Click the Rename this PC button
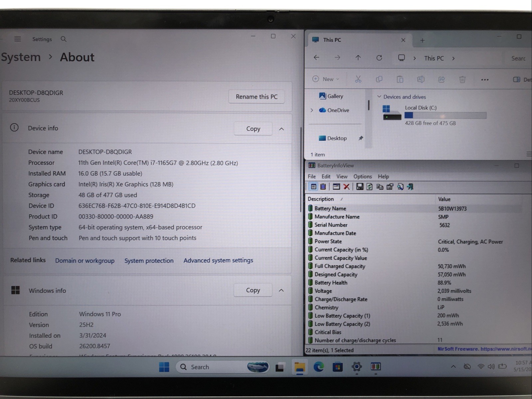 point(257,97)
